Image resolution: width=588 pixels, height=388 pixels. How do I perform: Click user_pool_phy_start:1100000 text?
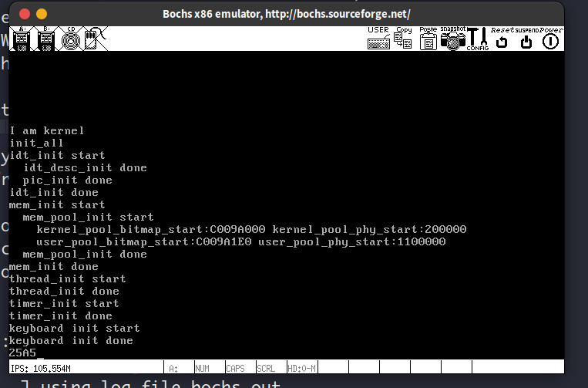click(352, 242)
